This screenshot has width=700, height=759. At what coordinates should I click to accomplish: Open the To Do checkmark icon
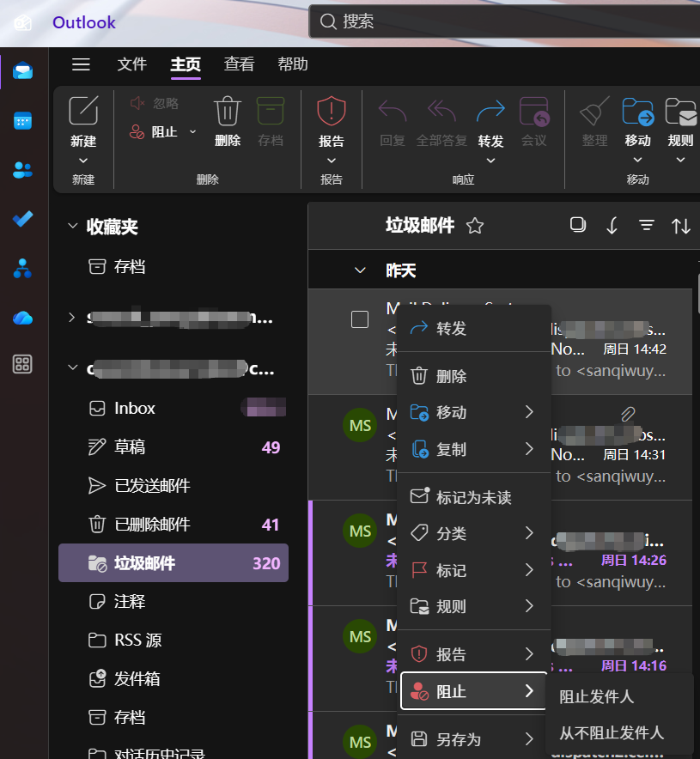(23, 219)
